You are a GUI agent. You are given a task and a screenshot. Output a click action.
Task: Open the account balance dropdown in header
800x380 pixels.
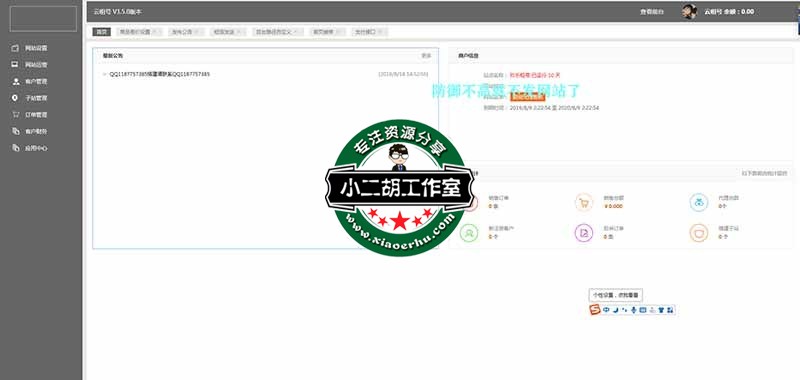(729, 12)
